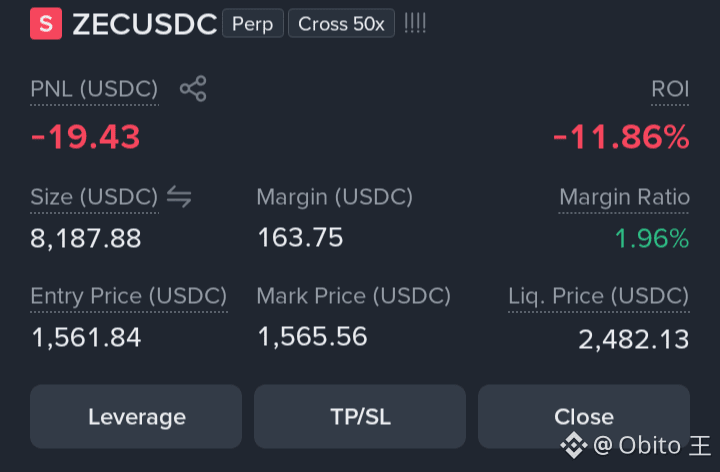Viewport: 720px width, 472px height.
Task: Click the Size (USDC) label
Action: click(94, 197)
